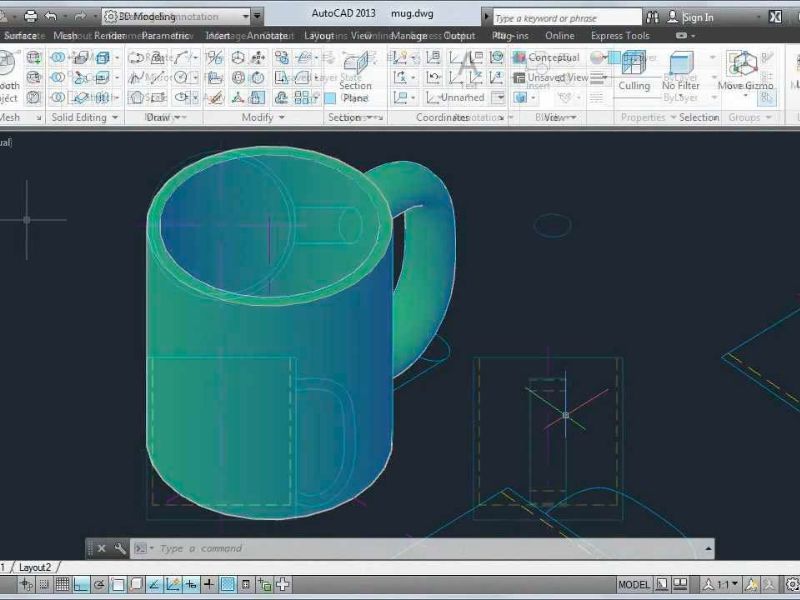800x600 pixels.
Task: Toggle the MODEL space button
Action: [634, 584]
